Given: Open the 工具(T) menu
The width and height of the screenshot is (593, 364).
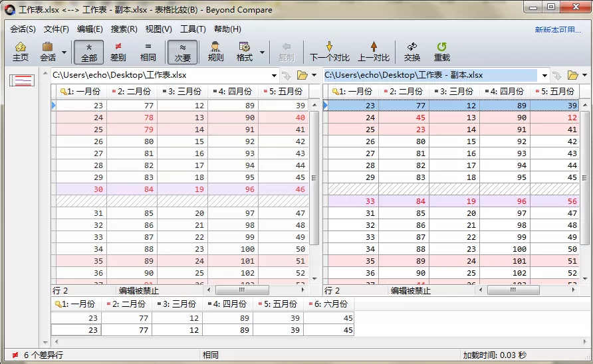Looking at the screenshot, I should click(193, 29).
